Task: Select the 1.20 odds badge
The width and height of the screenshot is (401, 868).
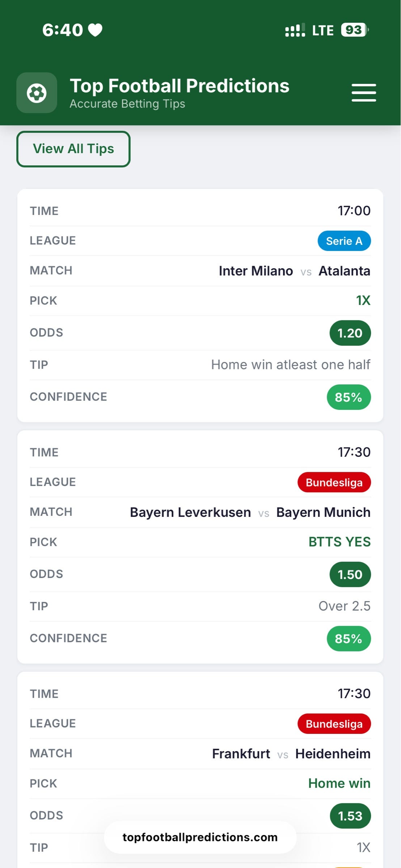Action: coord(350,332)
